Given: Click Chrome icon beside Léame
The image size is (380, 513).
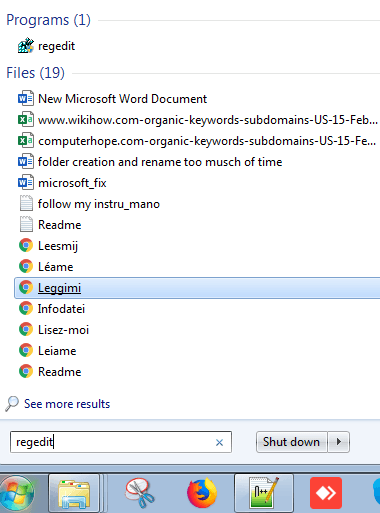Looking at the screenshot, I should pyautogui.click(x=26, y=267).
